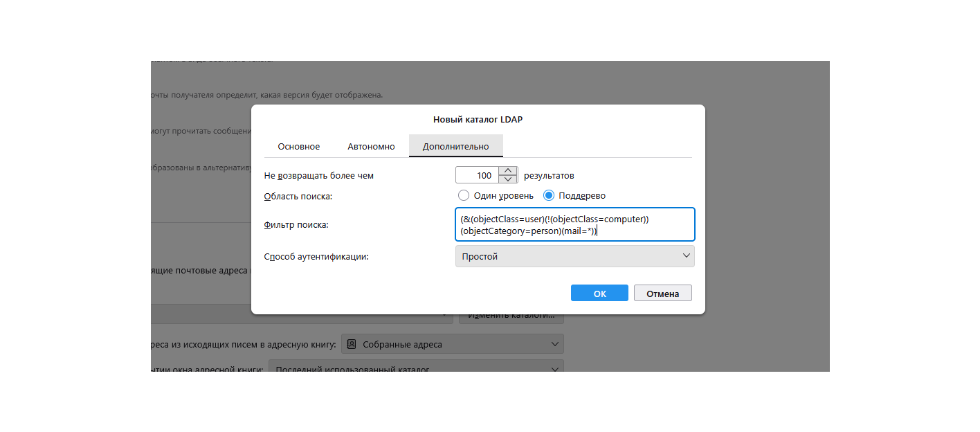This screenshot has width=980, height=432.
Task: Click the Изменить каталоги button behind dialog
Action: (x=511, y=316)
